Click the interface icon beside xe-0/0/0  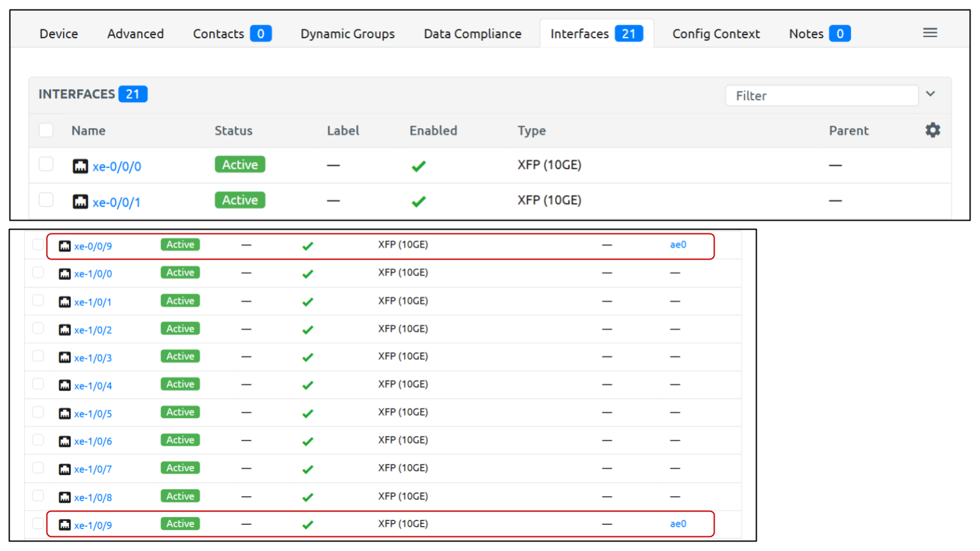[x=80, y=166]
